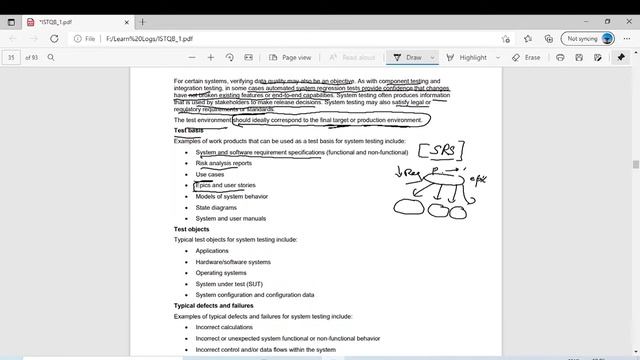The width and height of the screenshot is (640, 360).
Task: Click the 'Incorrect calculations' bullet text
Action: pyautogui.click(x=224, y=327)
